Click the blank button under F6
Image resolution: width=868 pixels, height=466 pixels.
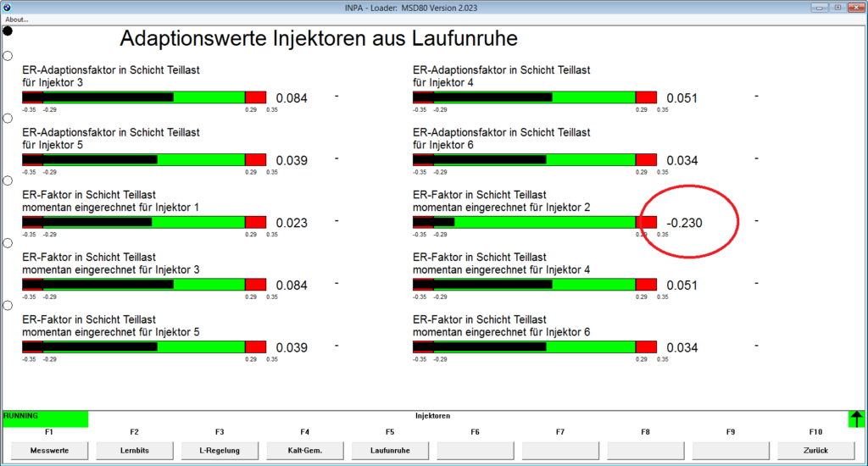(476, 450)
